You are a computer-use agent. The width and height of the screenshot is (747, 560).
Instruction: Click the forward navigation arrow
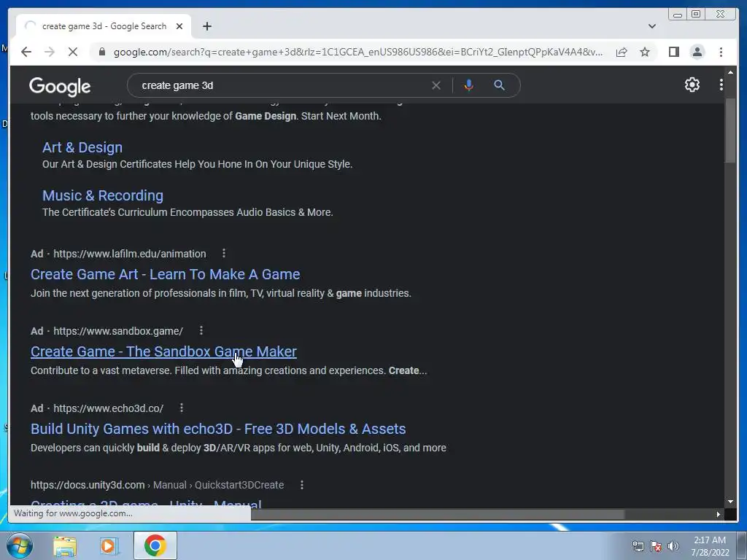point(50,52)
